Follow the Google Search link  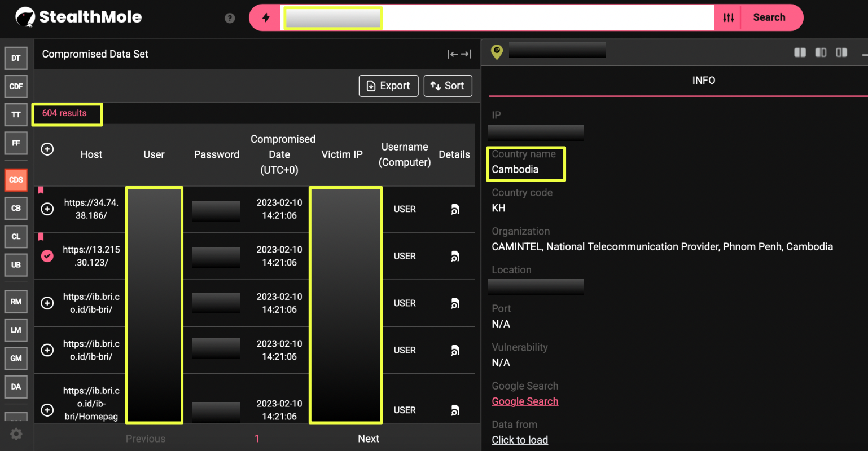[524, 401]
